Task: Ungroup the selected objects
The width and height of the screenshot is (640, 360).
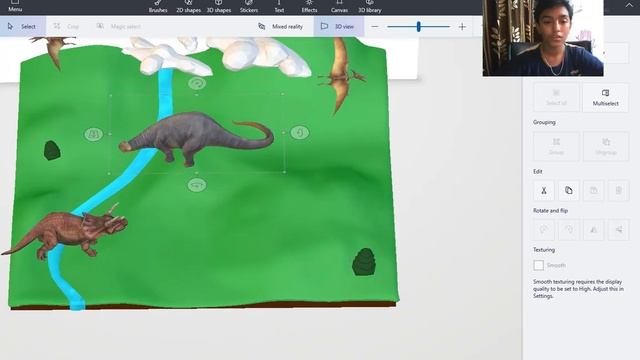Action: point(605,146)
